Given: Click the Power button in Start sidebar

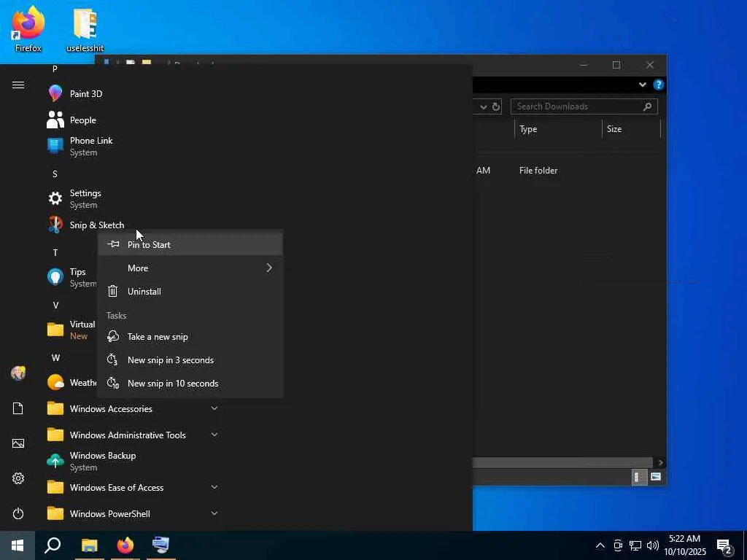Looking at the screenshot, I should point(18,513).
